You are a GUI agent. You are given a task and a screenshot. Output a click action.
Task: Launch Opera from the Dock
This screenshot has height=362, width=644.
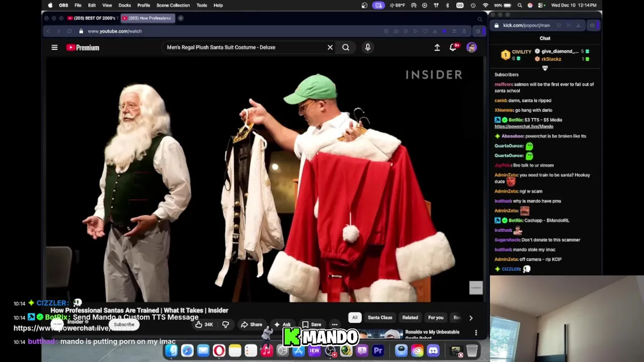[x=219, y=350]
